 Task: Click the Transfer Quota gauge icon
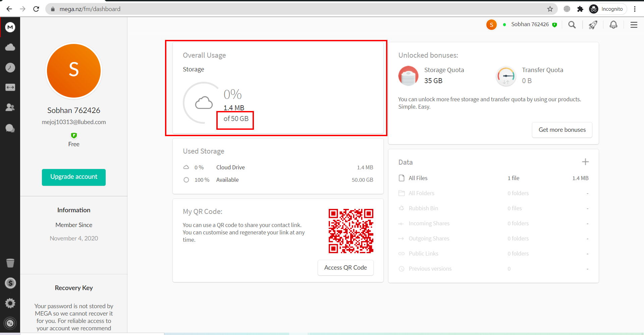(506, 76)
